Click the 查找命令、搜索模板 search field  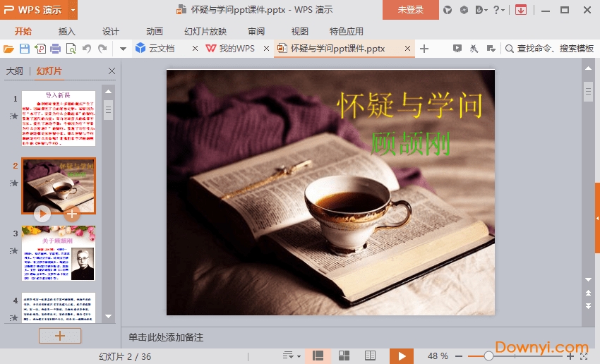click(x=549, y=49)
